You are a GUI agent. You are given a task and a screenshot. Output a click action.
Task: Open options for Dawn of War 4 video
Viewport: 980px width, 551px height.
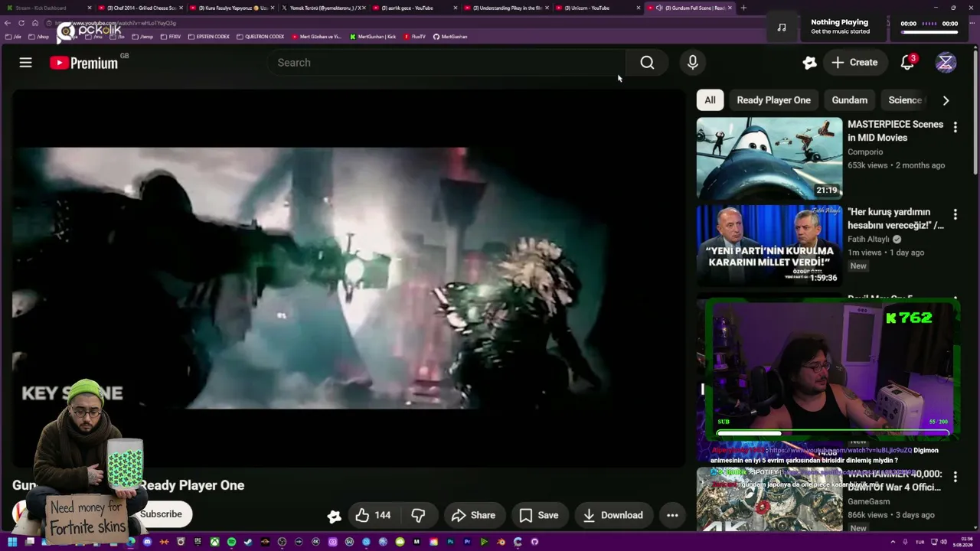pos(955,477)
